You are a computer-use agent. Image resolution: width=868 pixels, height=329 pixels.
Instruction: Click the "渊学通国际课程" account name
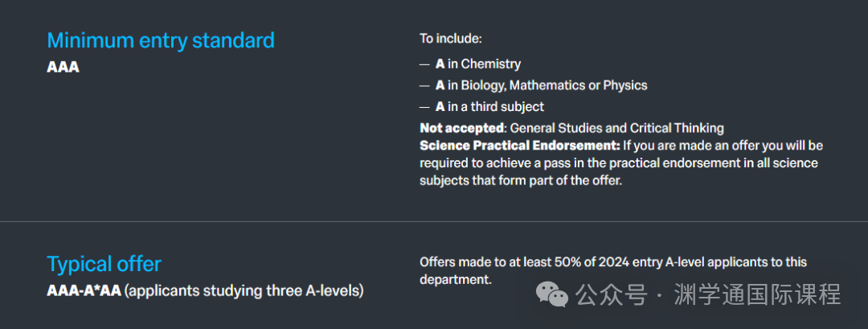pos(757,295)
